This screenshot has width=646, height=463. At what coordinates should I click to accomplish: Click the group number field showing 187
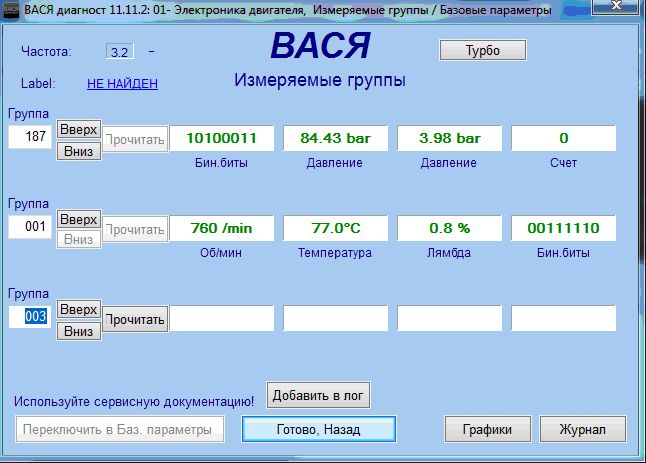pyautogui.click(x=30, y=136)
